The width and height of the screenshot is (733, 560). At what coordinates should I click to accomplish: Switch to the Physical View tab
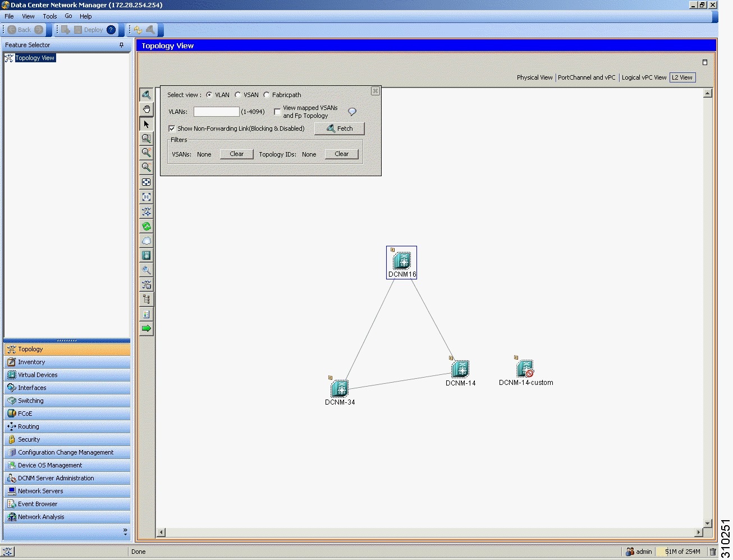pos(534,77)
